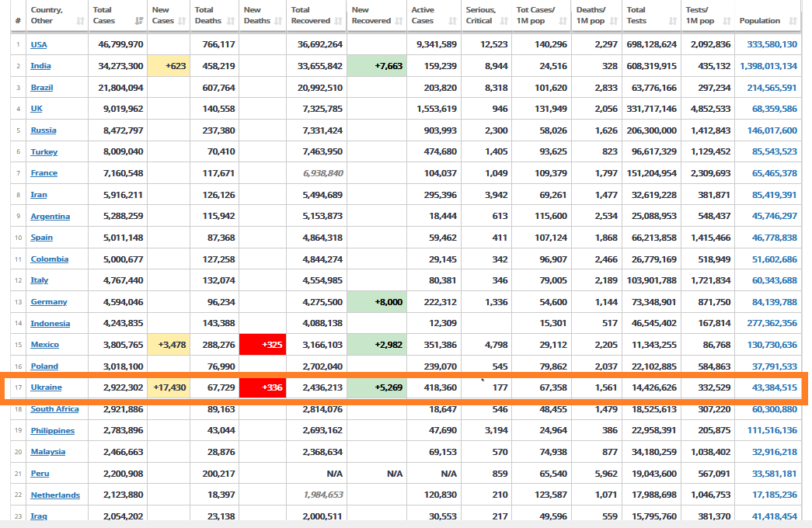This screenshot has width=812, height=528.
Task: Select Mexico new cases cell +3,478
Action: [169, 345]
